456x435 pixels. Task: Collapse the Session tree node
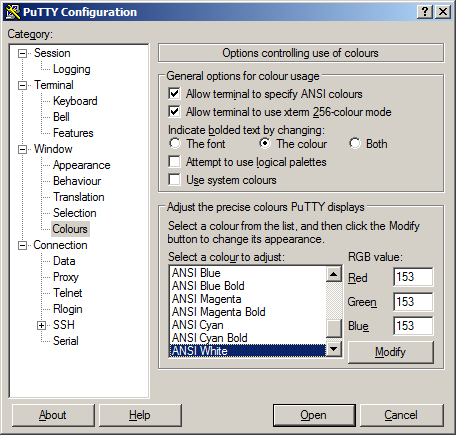pyautogui.click(x=22, y=53)
